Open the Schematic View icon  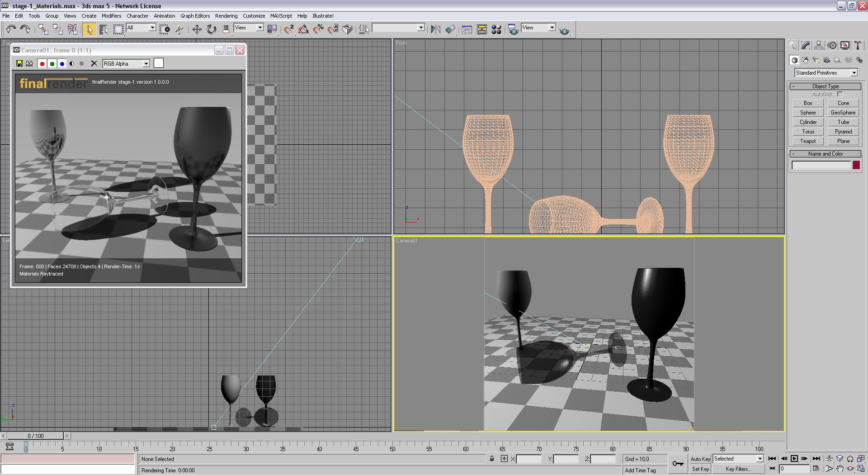(482, 29)
